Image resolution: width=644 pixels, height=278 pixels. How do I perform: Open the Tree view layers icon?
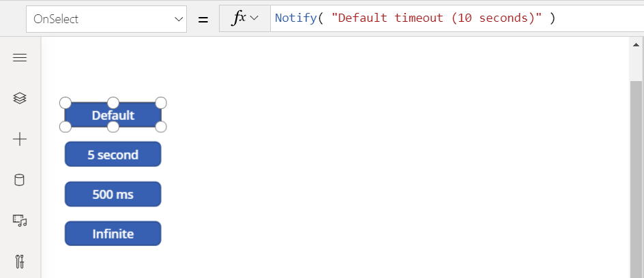(20, 98)
